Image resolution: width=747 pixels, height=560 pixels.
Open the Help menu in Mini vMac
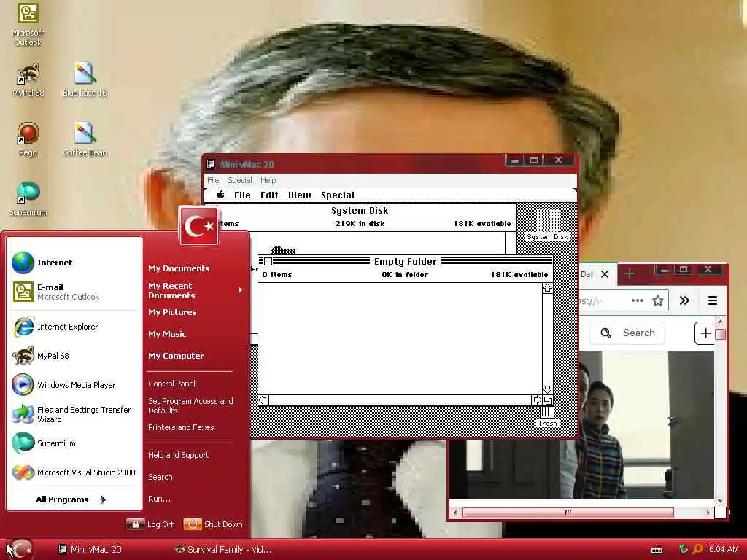click(x=268, y=180)
